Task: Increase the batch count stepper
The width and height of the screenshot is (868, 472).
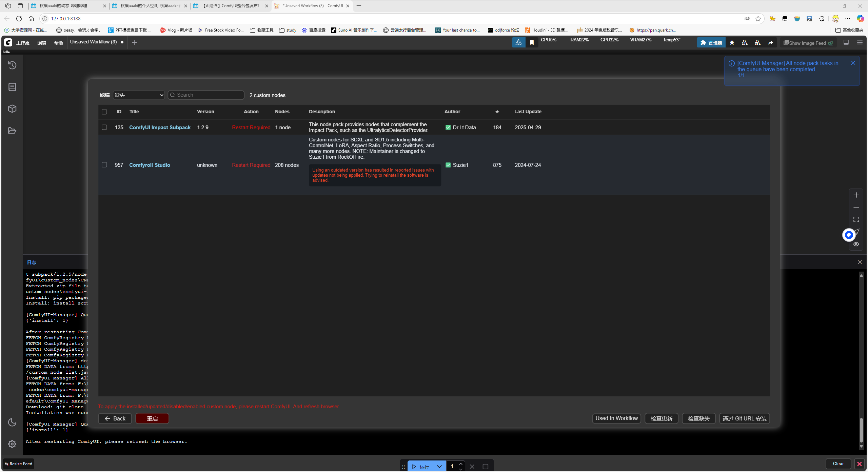Action: tap(461, 464)
